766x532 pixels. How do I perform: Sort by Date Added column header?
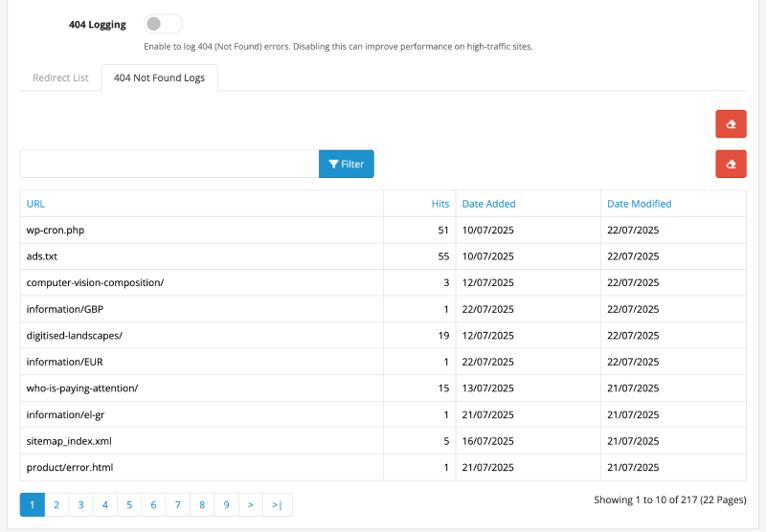click(488, 204)
